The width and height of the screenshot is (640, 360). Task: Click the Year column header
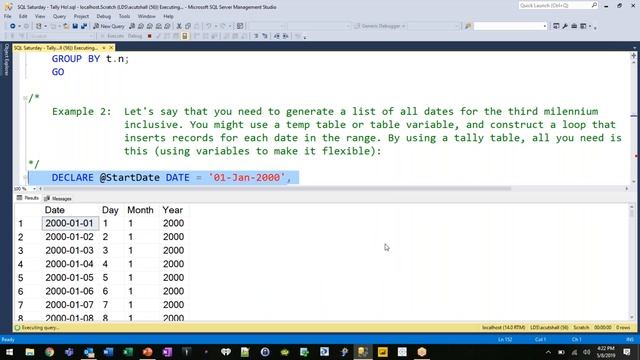[173, 210]
